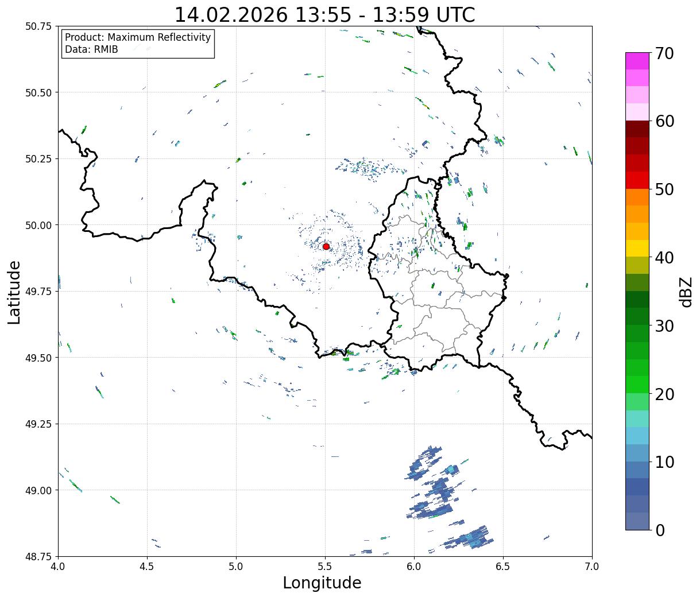This screenshot has width=700, height=597.
Task: Click the colorbar tick label 30
Action: pos(664,325)
